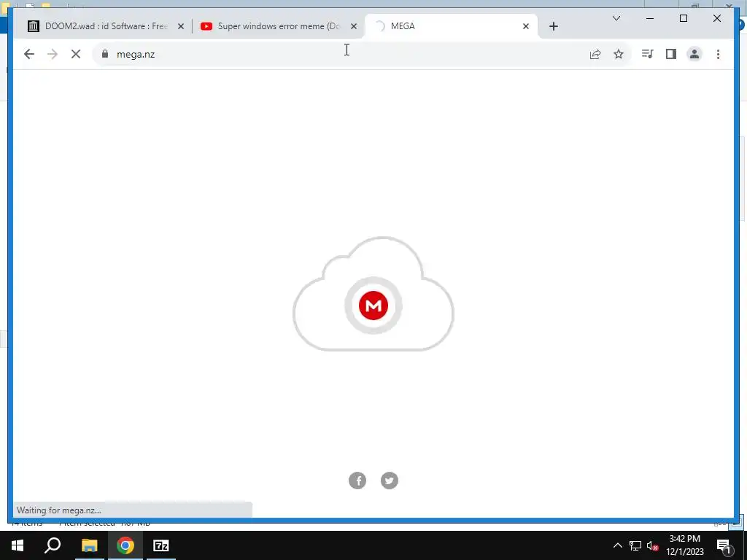Image resolution: width=747 pixels, height=560 pixels.
Task: Open 7-Zip from the taskbar
Action: (161, 545)
